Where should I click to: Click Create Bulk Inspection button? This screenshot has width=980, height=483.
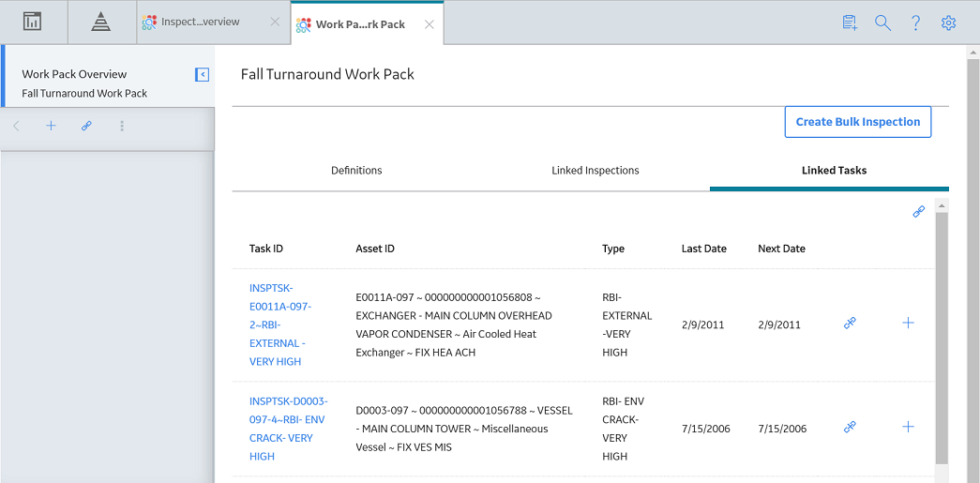857,122
